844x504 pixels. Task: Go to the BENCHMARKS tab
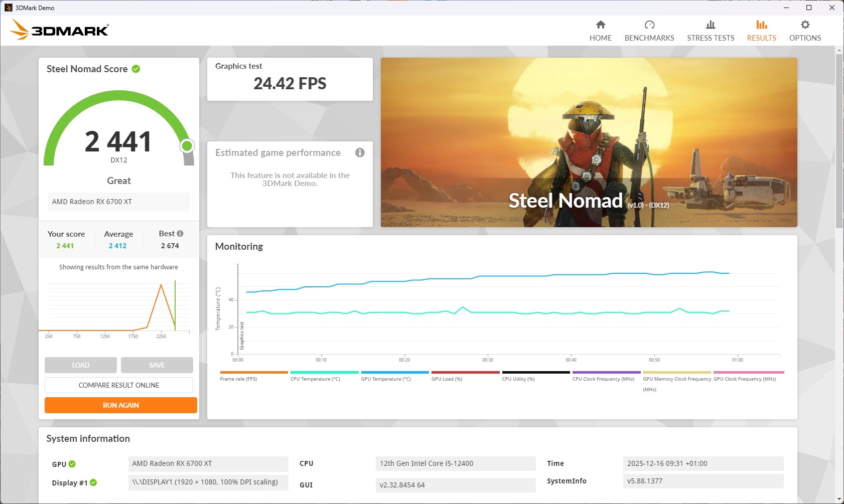point(649,31)
